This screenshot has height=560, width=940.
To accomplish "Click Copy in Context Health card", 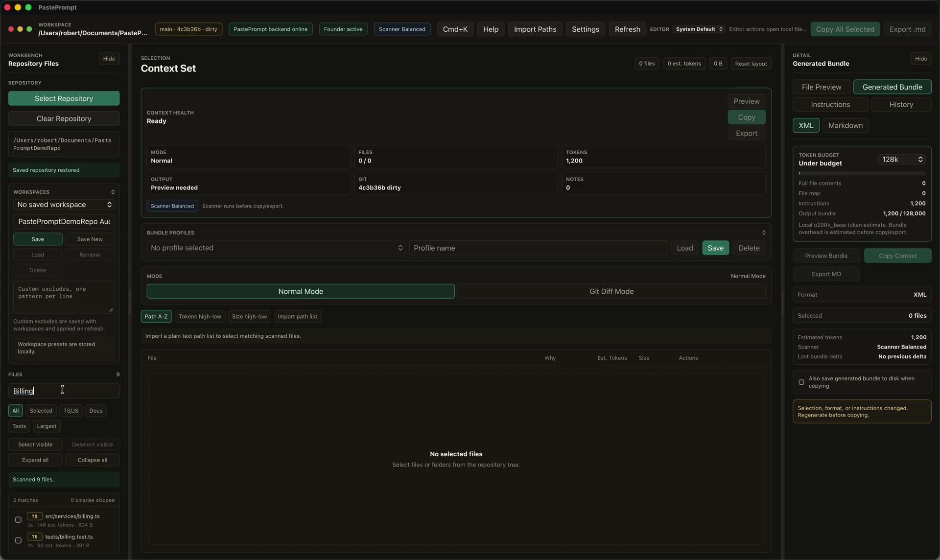I will click(746, 117).
